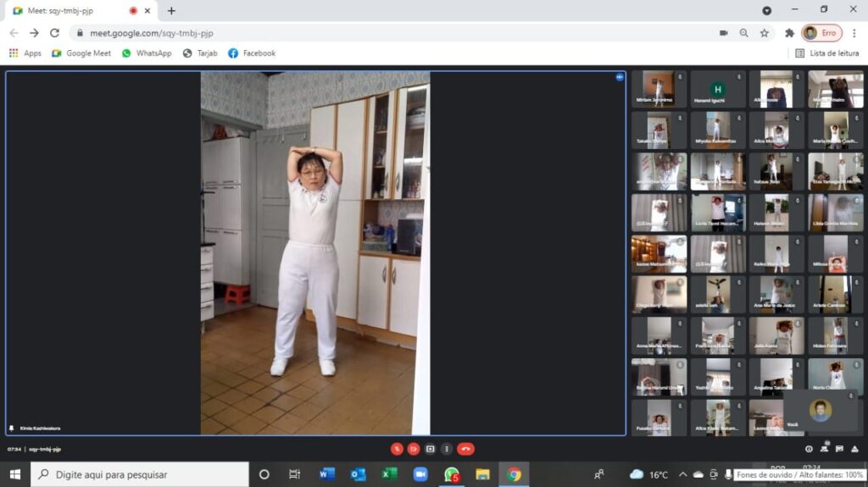Viewport: 868px width, 487px height.
Task: Hang up with the red leave call button
Action: pyautogui.click(x=465, y=449)
